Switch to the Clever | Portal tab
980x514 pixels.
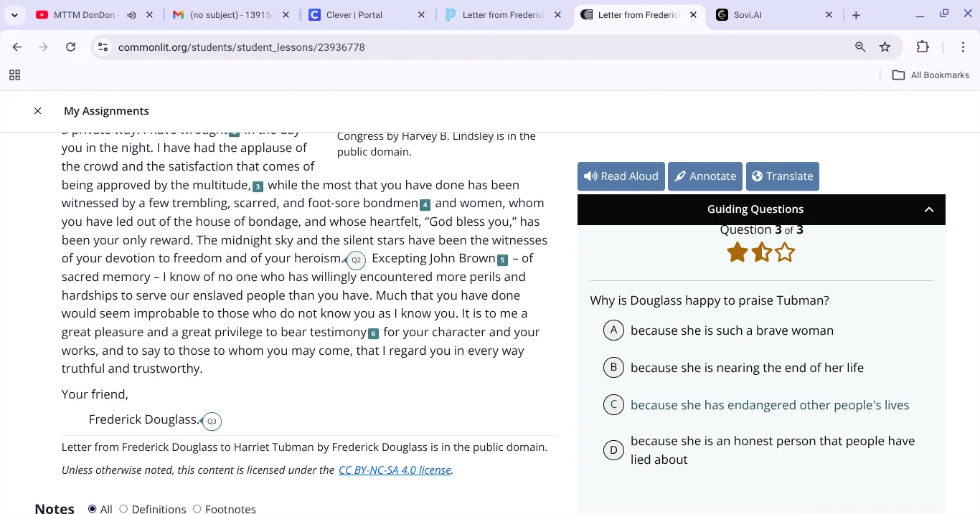click(354, 15)
